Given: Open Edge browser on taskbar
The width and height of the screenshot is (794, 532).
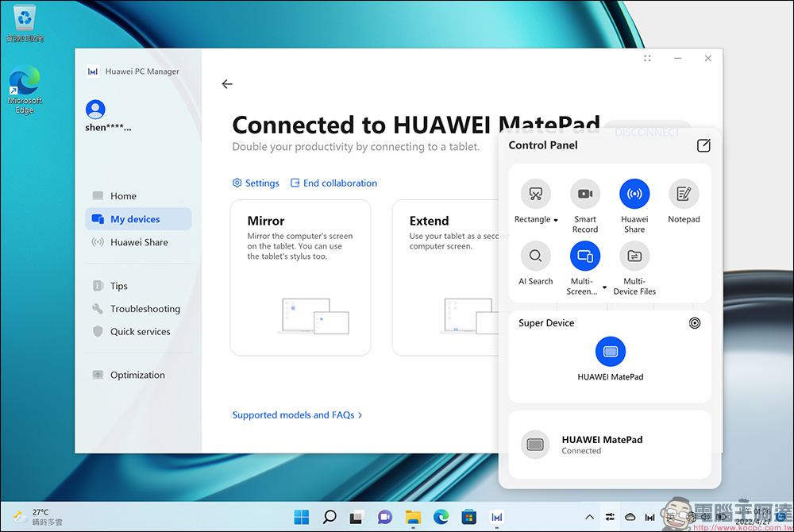Looking at the screenshot, I should pos(441,517).
